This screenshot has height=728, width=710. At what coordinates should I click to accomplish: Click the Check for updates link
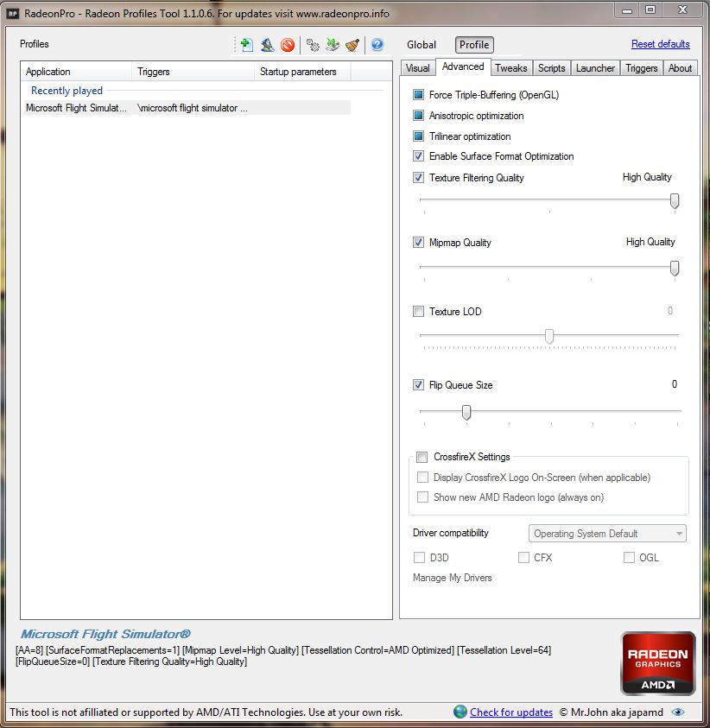pyautogui.click(x=511, y=712)
